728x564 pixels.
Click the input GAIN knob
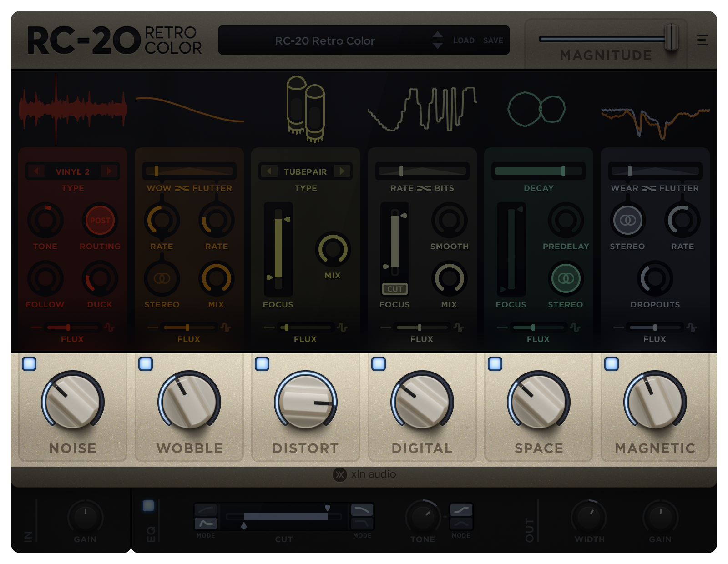[85, 517]
